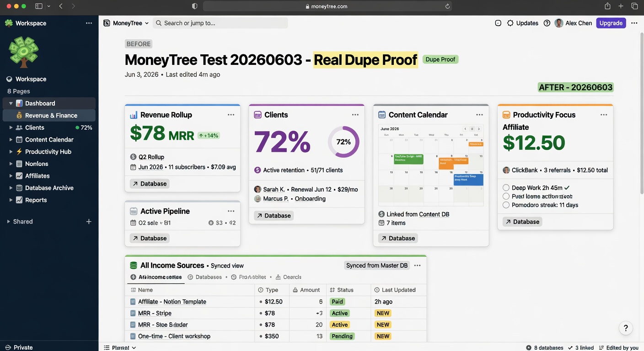The height and width of the screenshot is (351, 644).
Task: Click plus icon next to Shared
Action: point(89,221)
